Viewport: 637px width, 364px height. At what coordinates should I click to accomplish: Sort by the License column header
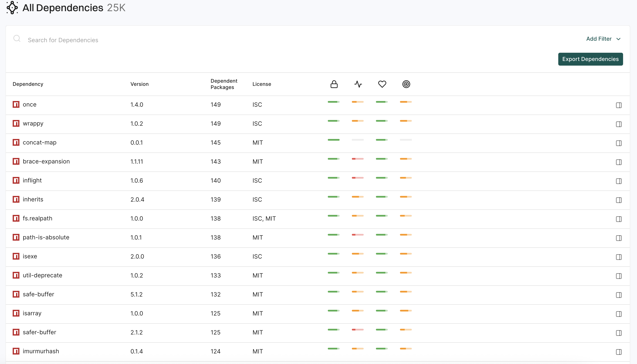point(262,84)
